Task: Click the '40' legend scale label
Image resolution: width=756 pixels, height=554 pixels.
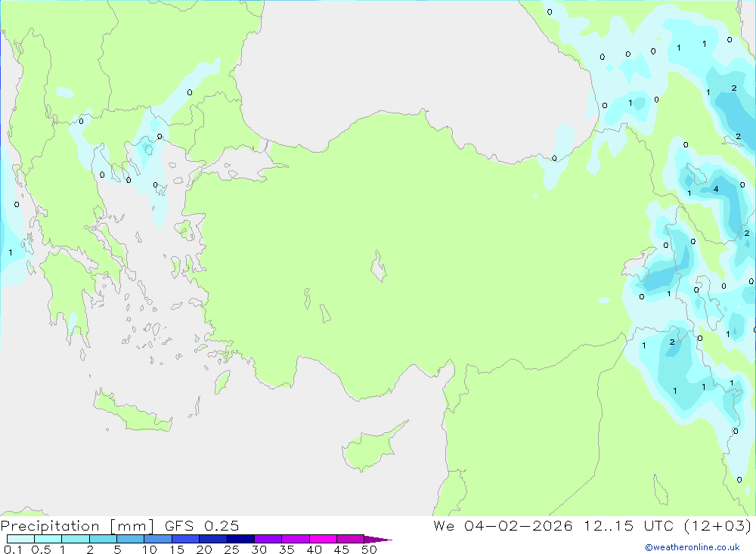Action: [x=314, y=549]
